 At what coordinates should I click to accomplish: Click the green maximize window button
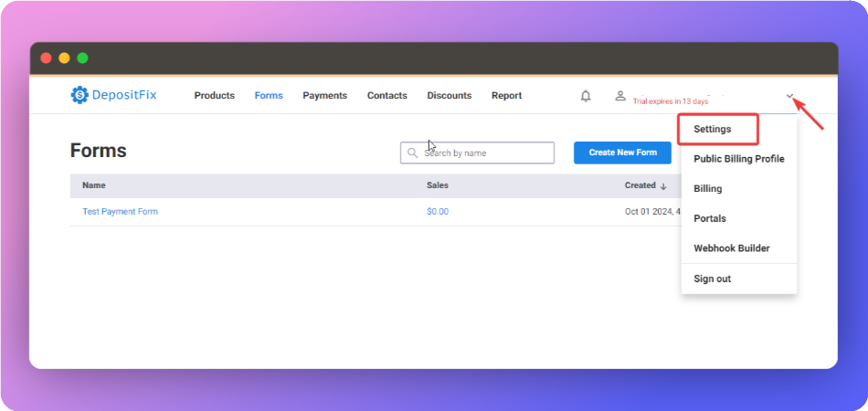[82, 58]
